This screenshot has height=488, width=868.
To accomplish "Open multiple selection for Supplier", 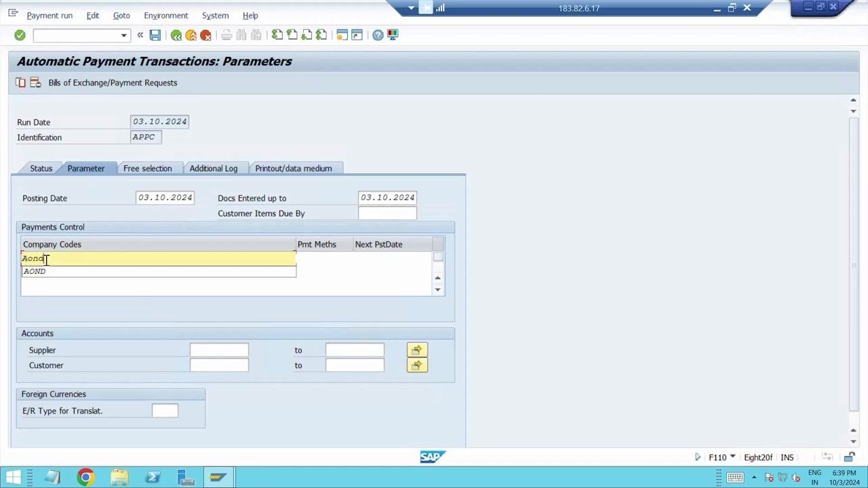I will (417, 350).
